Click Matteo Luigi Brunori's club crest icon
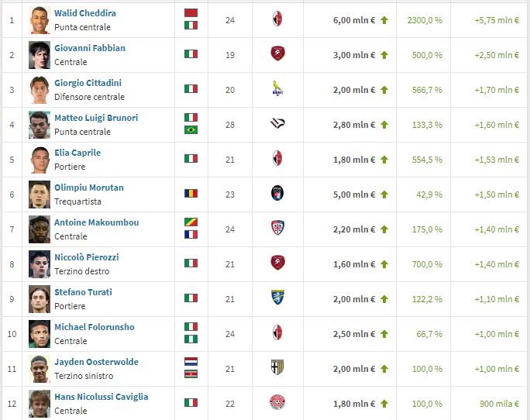The width and height of the screenshot is (530, 420). [x=277, y=124]
